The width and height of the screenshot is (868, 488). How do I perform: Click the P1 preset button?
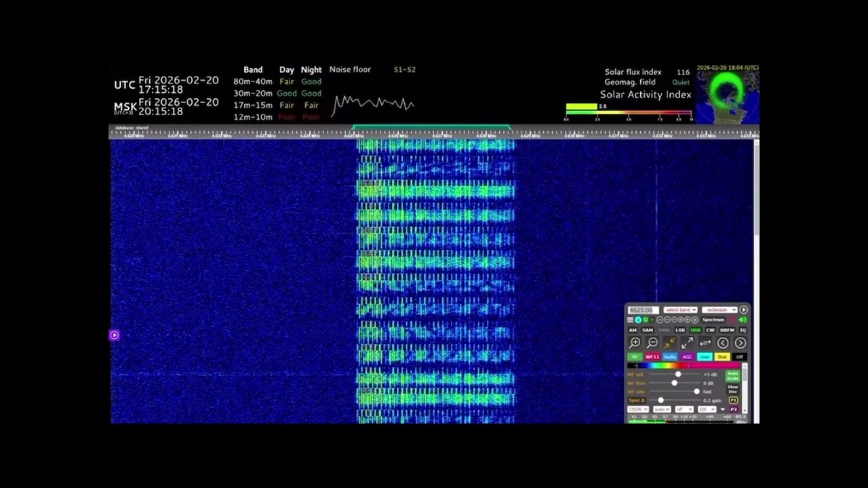click(x=733, y=400)
